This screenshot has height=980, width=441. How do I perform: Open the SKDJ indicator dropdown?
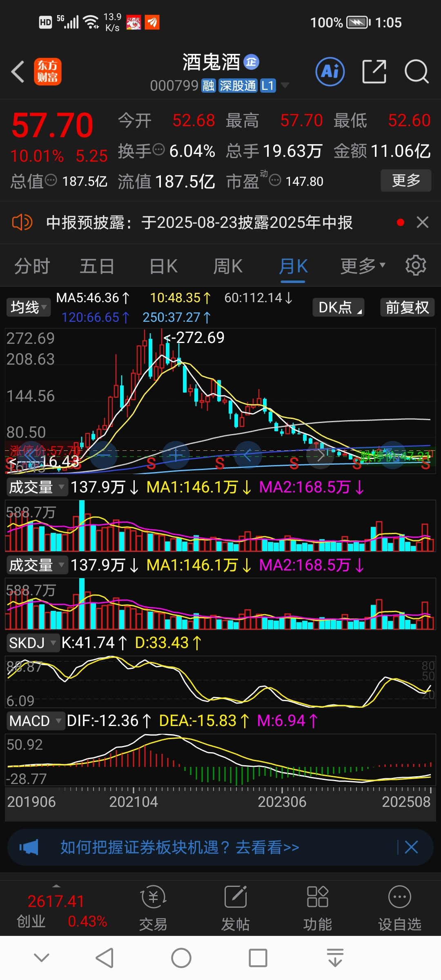[33, 643]
